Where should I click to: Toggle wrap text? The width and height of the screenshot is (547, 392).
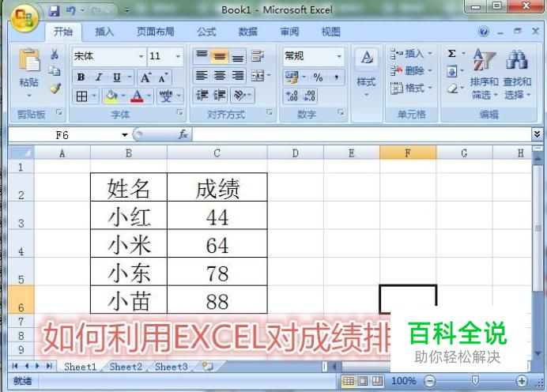(258, 56)
